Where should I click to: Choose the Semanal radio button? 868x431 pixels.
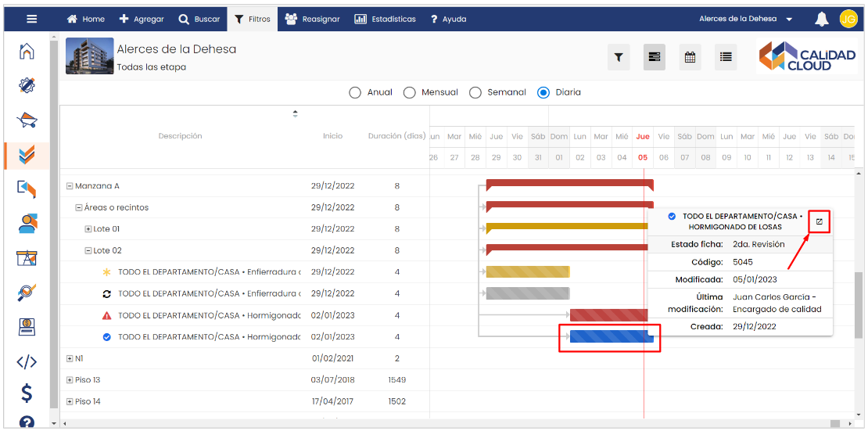tap(475, 92)
